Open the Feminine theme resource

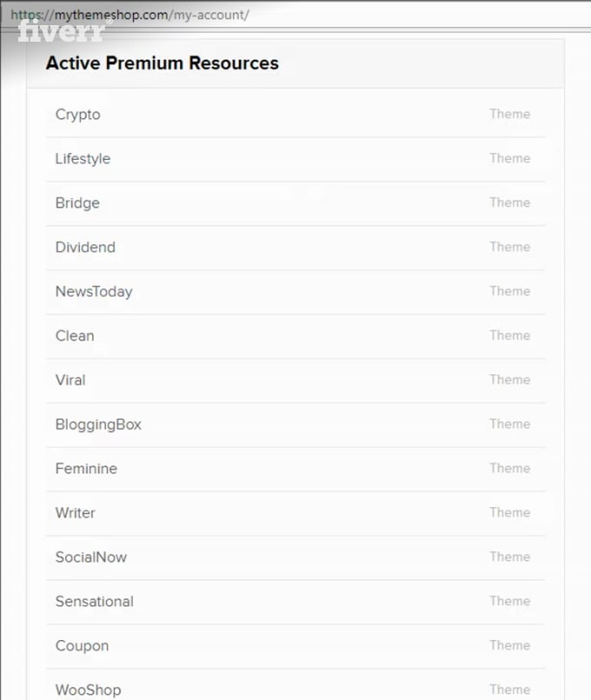(x=295, y=469)
